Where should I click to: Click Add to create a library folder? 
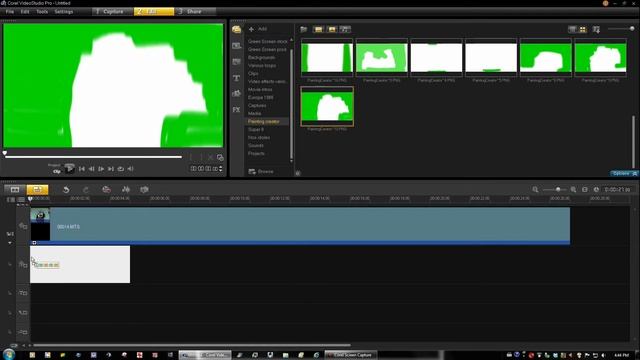[258, 29]
